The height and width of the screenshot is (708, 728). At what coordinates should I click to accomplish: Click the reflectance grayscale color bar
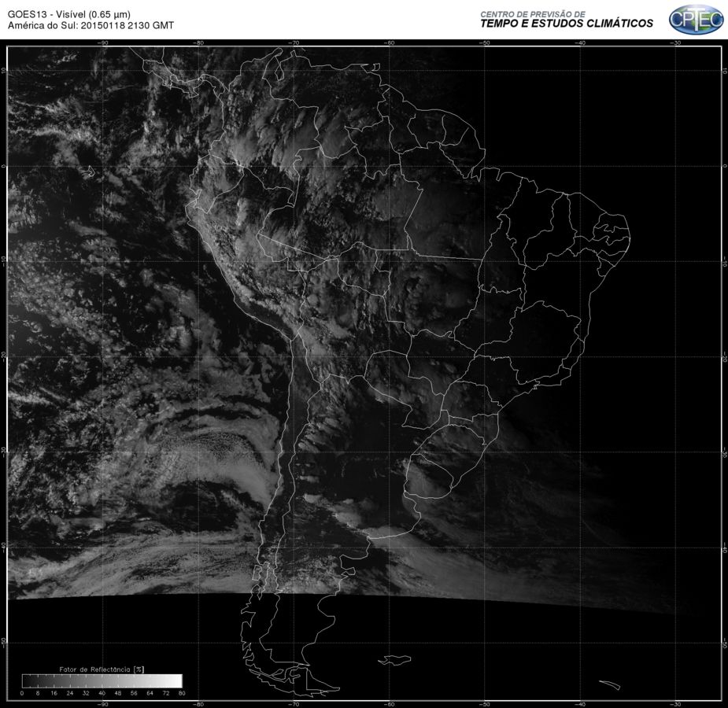(x=102, y=680)
